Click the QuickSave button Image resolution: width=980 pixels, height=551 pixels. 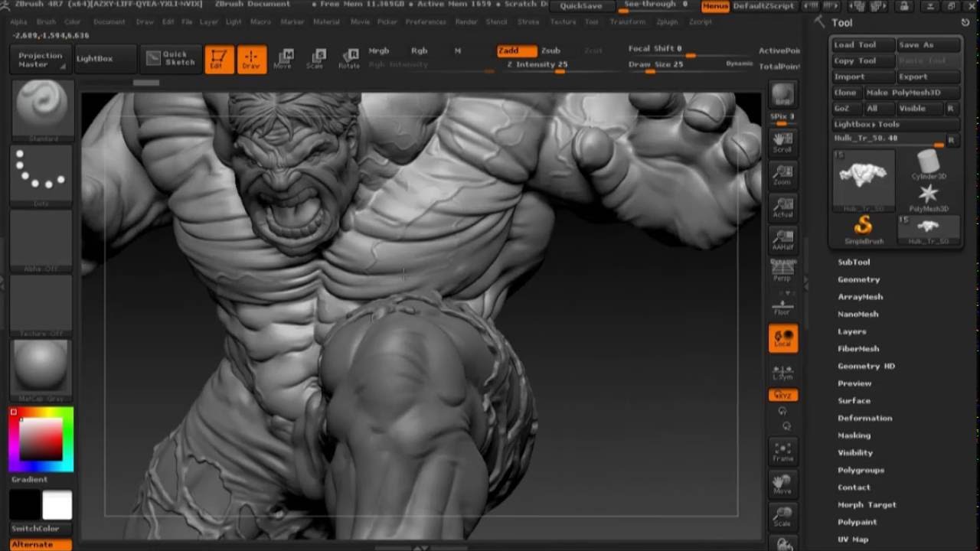click(581, 6)
